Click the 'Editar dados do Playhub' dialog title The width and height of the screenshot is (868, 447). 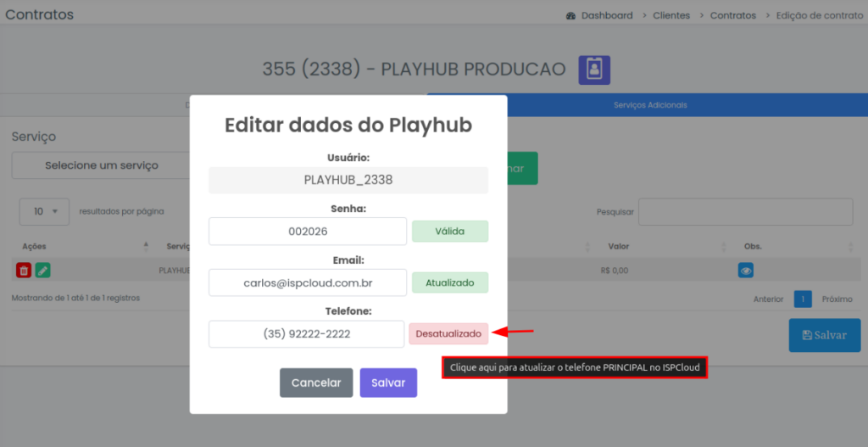(x=348, y=126)
